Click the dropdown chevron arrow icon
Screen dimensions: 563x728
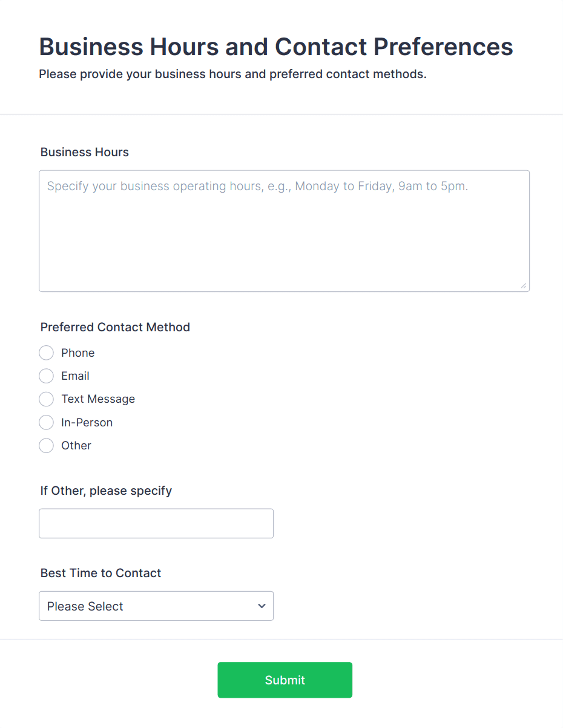point(262,606)
